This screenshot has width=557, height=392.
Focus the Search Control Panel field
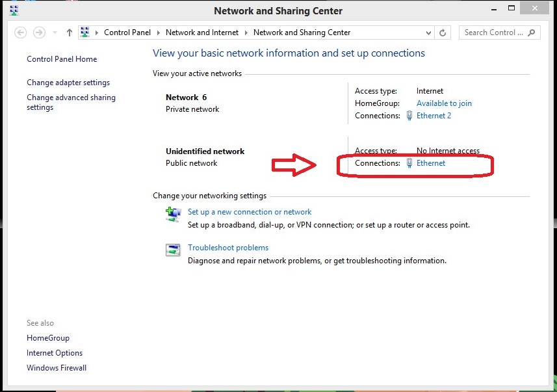pyautogui.click(x=499, y=33)
